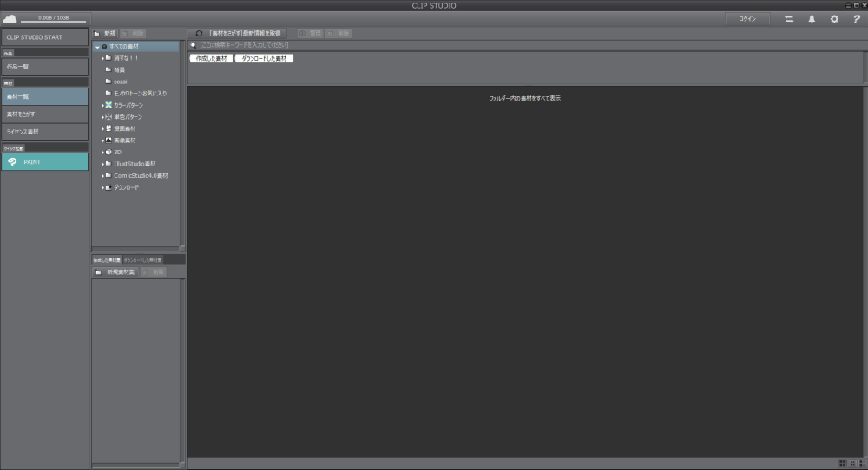The image size is (868, 470).
Task: Click 管理 manage button in toolbar
Action: 310,33
